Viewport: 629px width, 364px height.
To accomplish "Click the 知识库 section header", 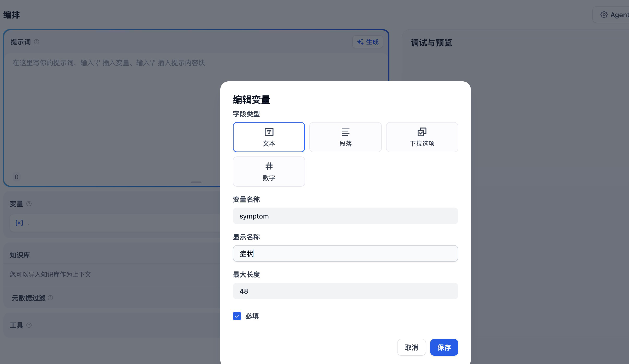I will 20,255.
